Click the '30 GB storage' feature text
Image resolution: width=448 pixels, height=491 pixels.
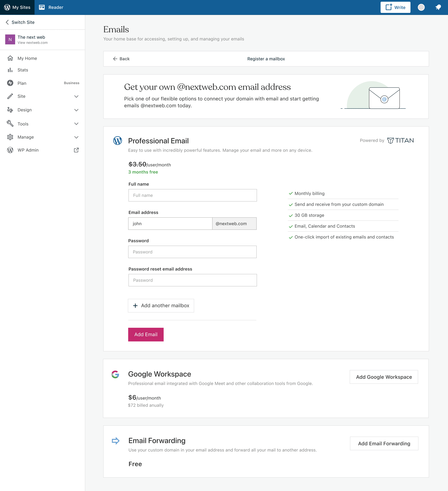click(309, 215)
